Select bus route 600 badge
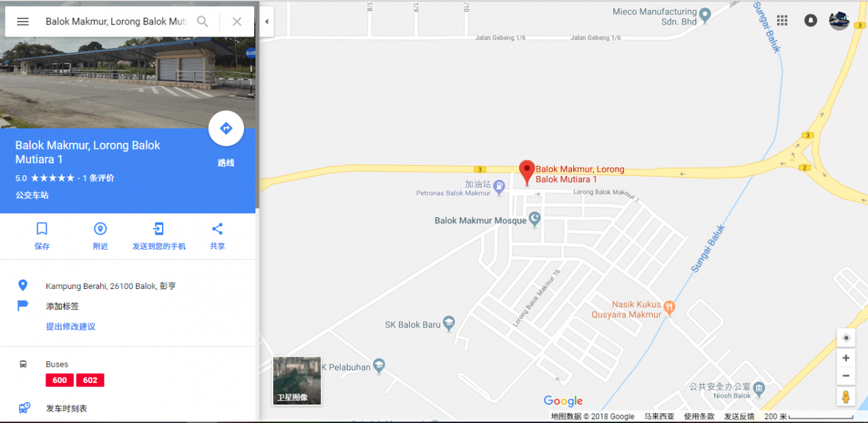 click(60, 380)
